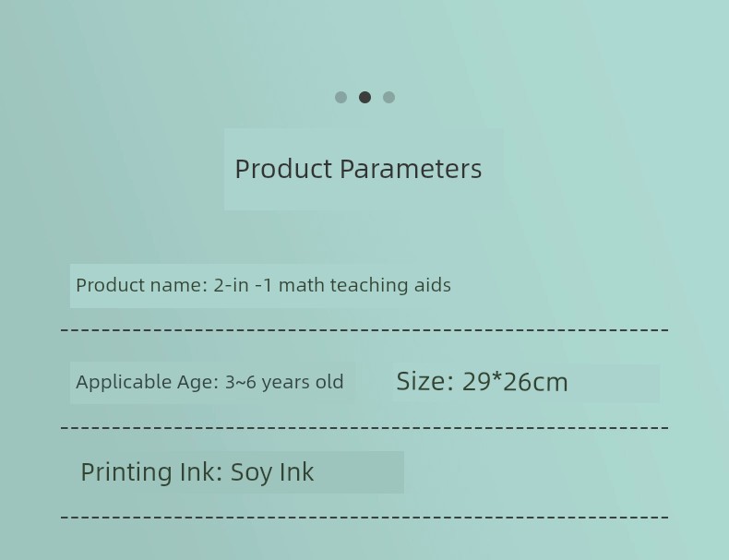Click the word "math" in product name
This screenshot has height=560, width=729.
coord(302,286)
